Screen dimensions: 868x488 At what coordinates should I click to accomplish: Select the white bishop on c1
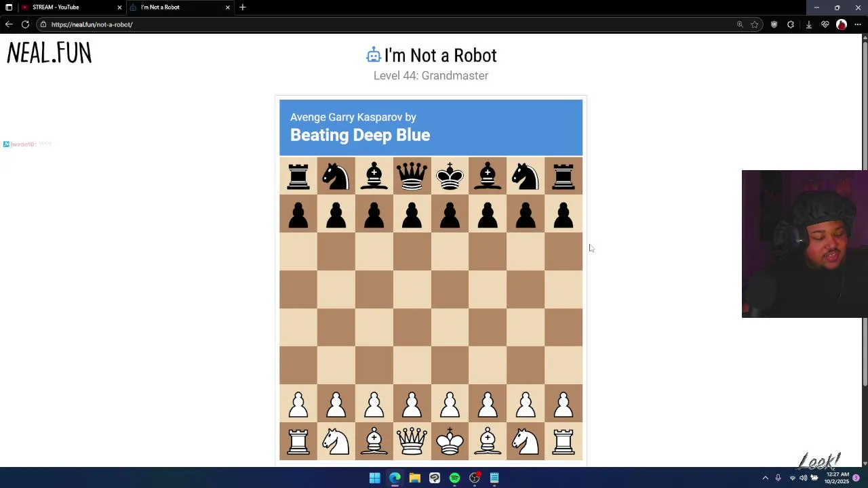click(374, 442)
